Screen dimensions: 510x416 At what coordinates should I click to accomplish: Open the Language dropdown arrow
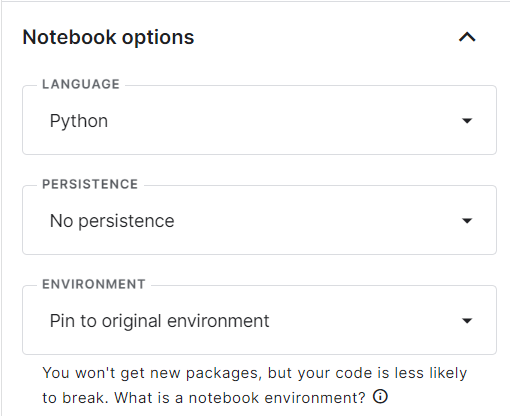click(x=467, y=120)
